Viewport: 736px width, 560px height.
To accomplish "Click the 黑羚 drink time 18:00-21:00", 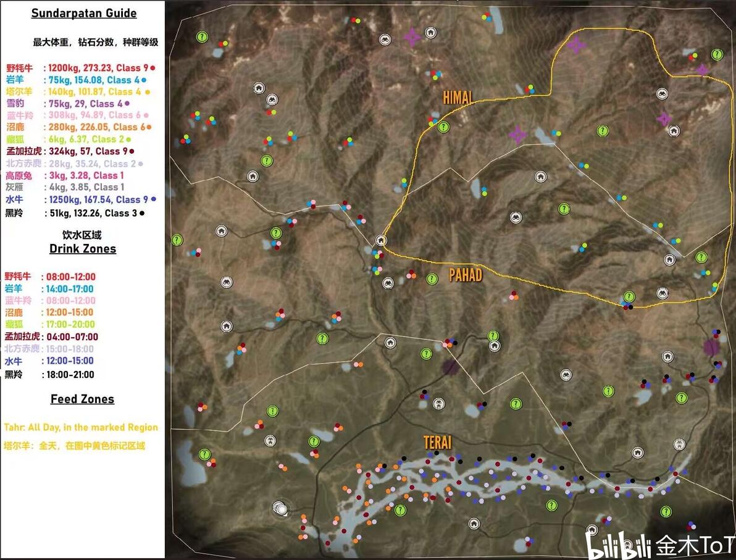I will [x=70, y=375].
